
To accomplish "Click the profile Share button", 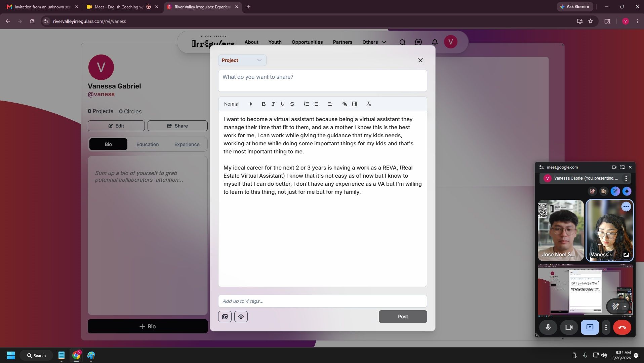I will pos(177,126).
